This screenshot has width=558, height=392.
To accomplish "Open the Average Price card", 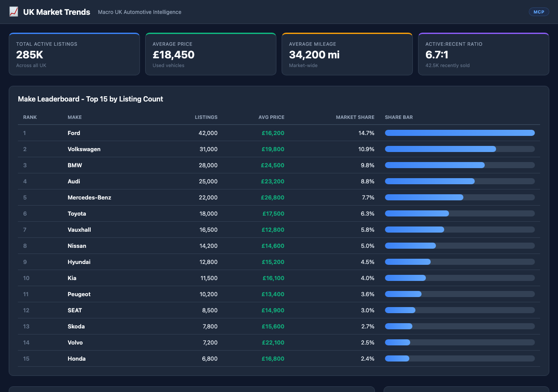I will pyautogui.click(x=211, y=54).
